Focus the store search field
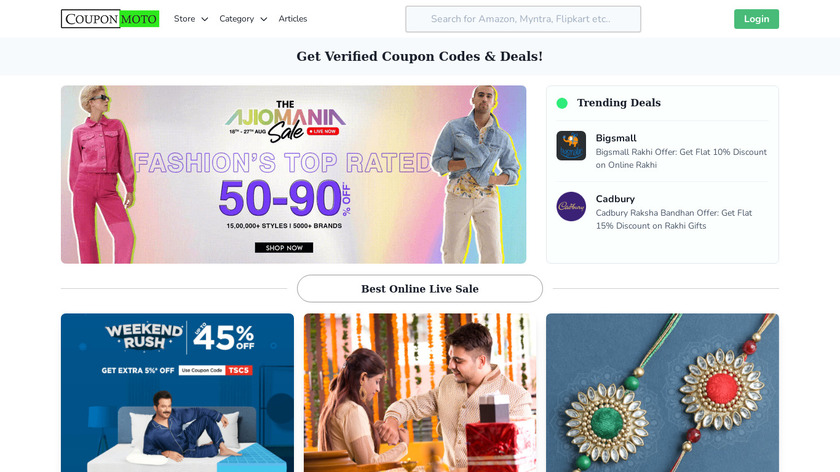The width and height of the screenshot is (840, 472). [523, 19]
